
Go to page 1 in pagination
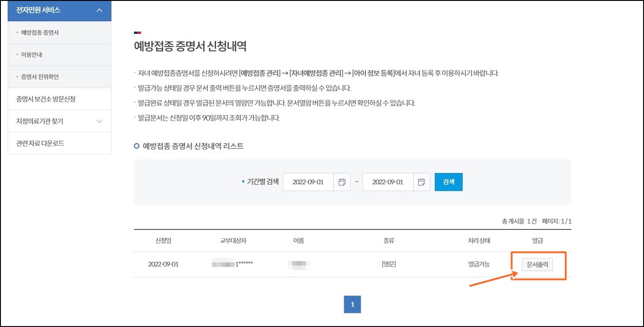point(352,304)
